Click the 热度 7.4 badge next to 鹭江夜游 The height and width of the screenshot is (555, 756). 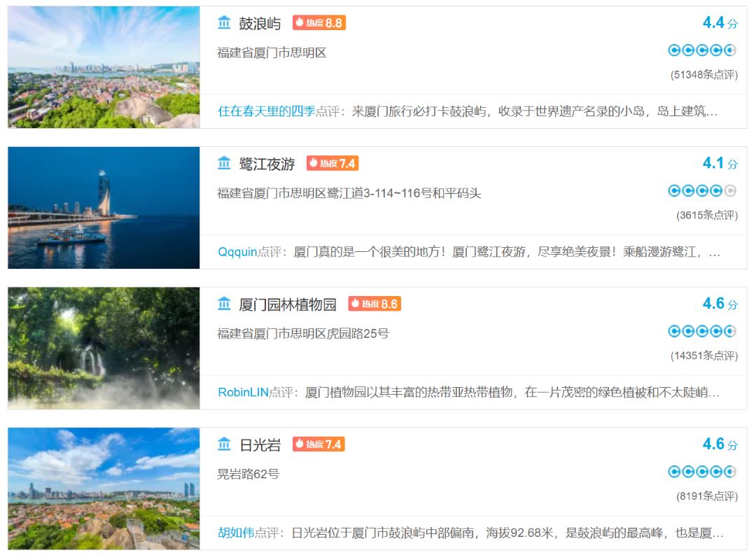[x=332, y=163]
